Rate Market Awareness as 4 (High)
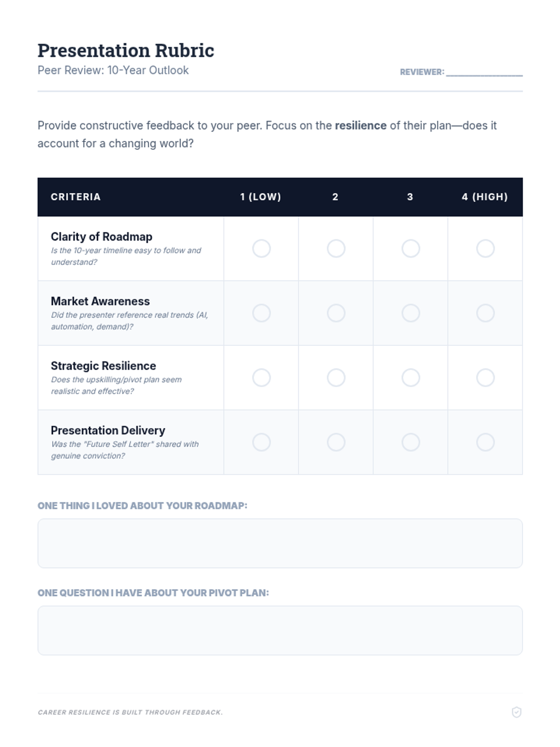Image resolution: width=560 pixels, height=747 pixels. 485,313
